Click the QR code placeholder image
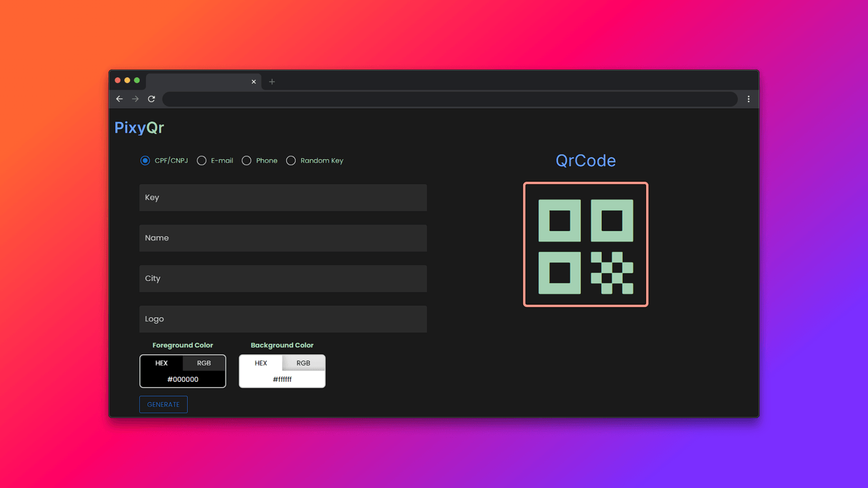The image size is (868, 488). tap(585, 245)
